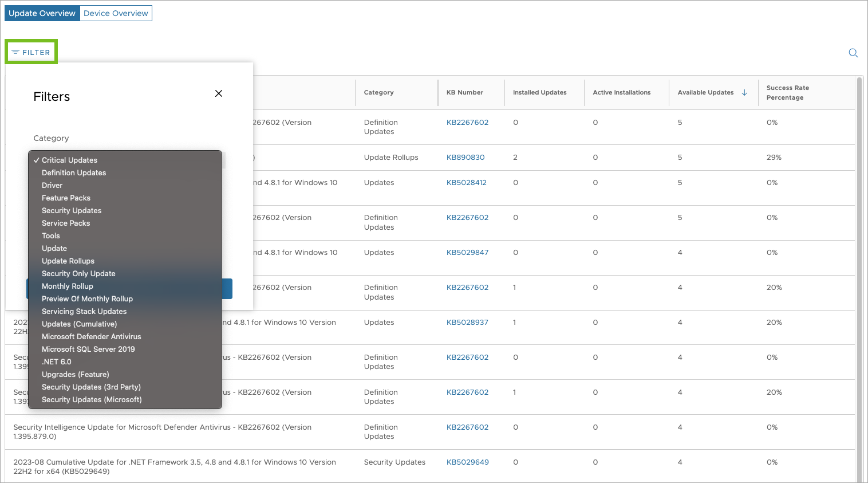Open KB2267602 link in first row

point(468,122)
